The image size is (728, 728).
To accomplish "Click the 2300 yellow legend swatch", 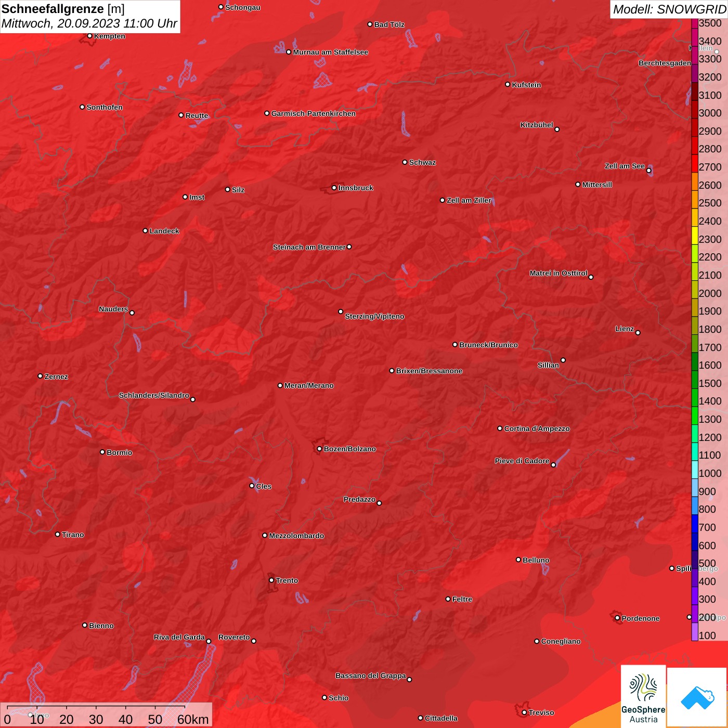I will click(x=695, y=236).
